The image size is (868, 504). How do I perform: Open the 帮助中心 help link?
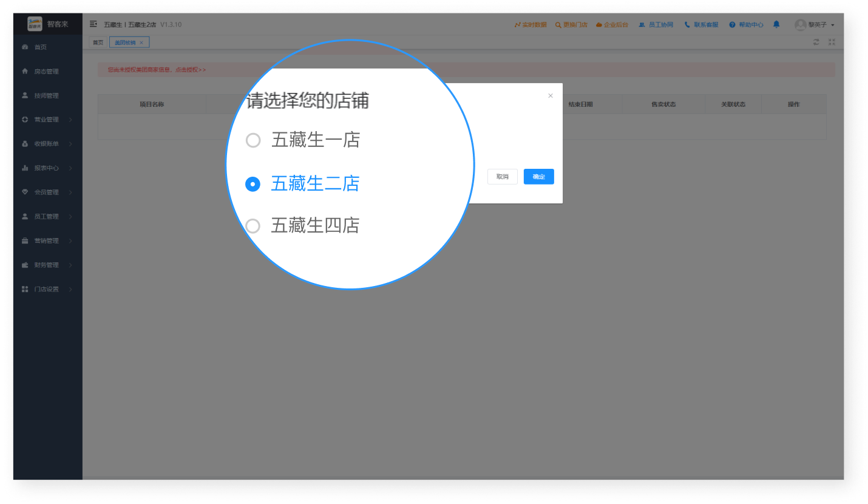point(747,25)
